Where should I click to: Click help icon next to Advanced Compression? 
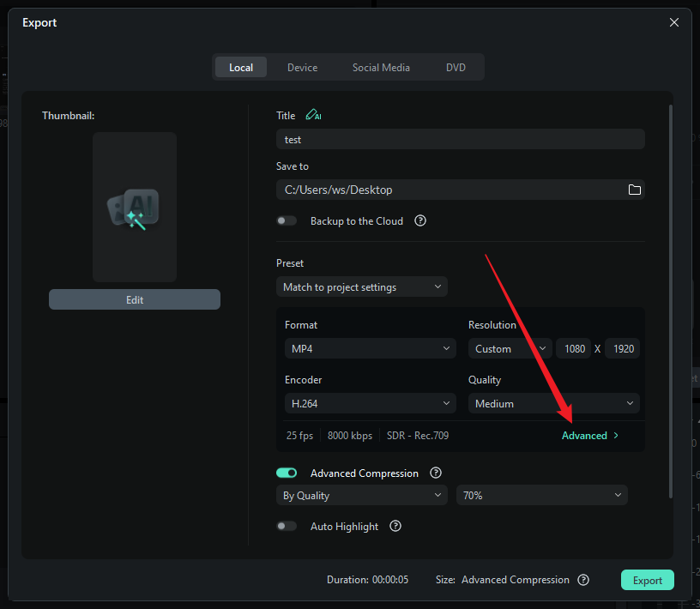tap(436, 473)
